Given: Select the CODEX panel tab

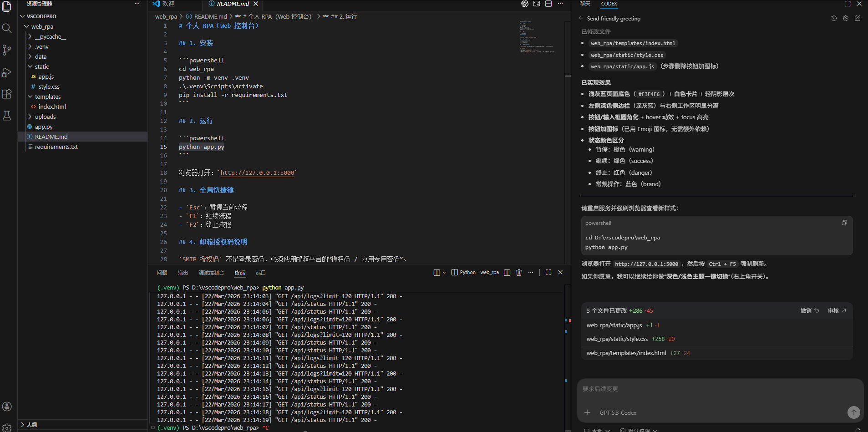Looking at the screenshot, I should 609,4.
